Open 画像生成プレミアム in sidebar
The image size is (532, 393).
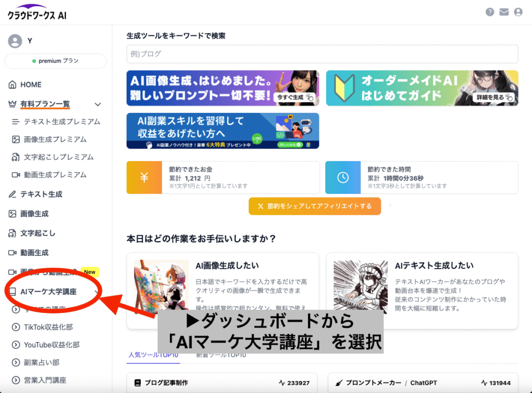(x=56, y=139)
